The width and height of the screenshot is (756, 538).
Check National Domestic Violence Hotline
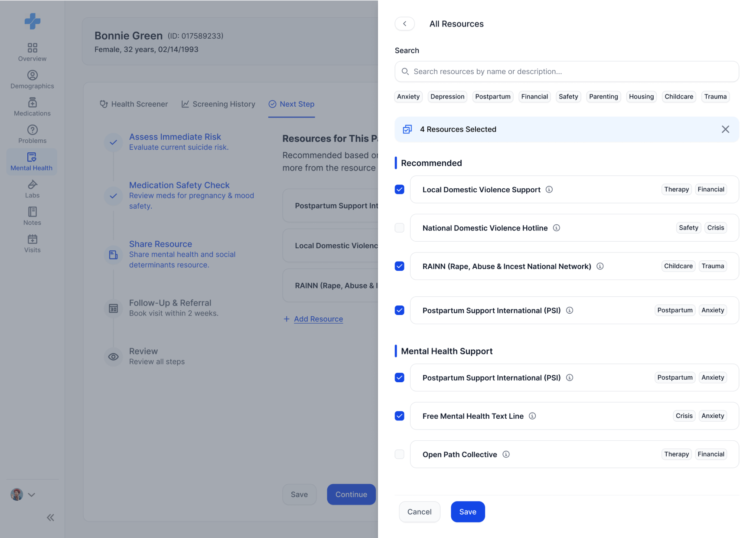[x=400, y=228]
